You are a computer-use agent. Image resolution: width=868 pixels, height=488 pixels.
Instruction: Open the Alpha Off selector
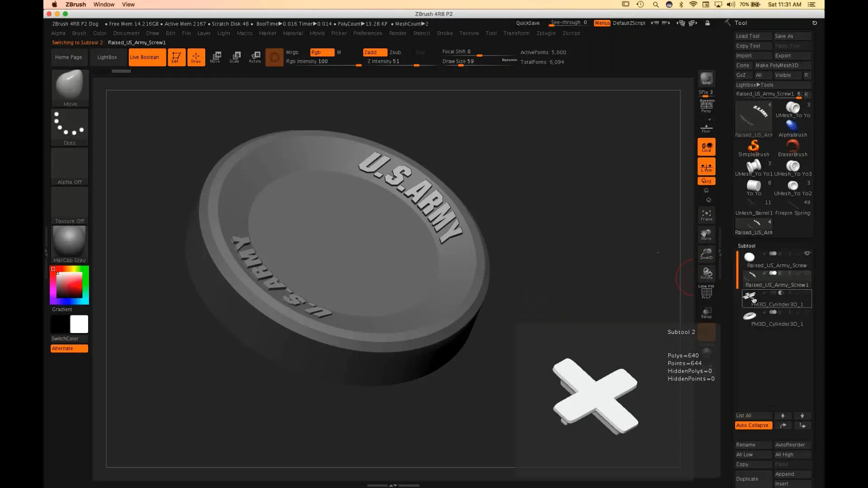(x=70, y=166)
